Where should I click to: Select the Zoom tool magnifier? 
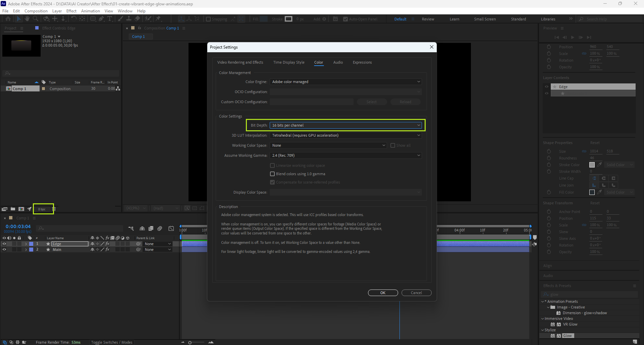[x=36, y=19]
